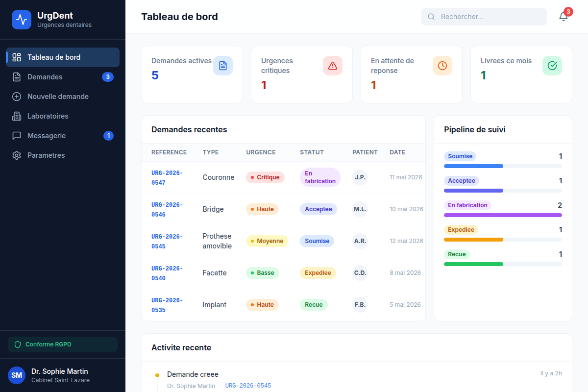Click the En fabrication pipeline progress bar
Viewport: 588px width, 392px height.
pyautogui.click(x=503, y=215)
